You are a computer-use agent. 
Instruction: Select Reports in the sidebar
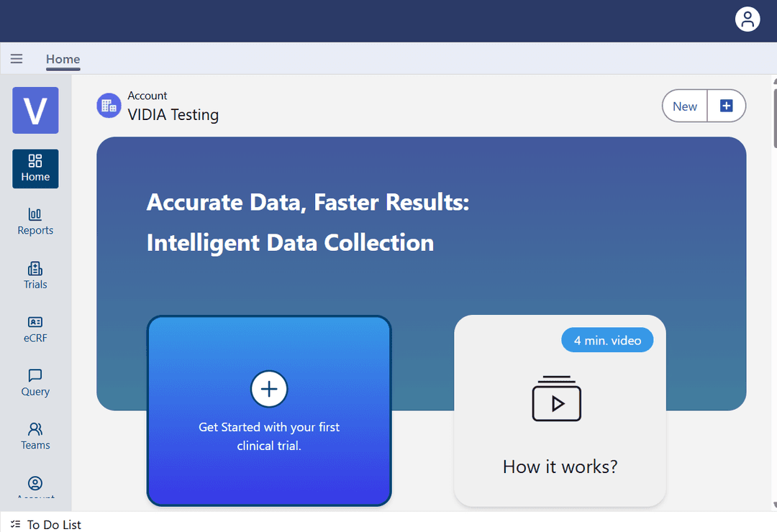point(35,221)
